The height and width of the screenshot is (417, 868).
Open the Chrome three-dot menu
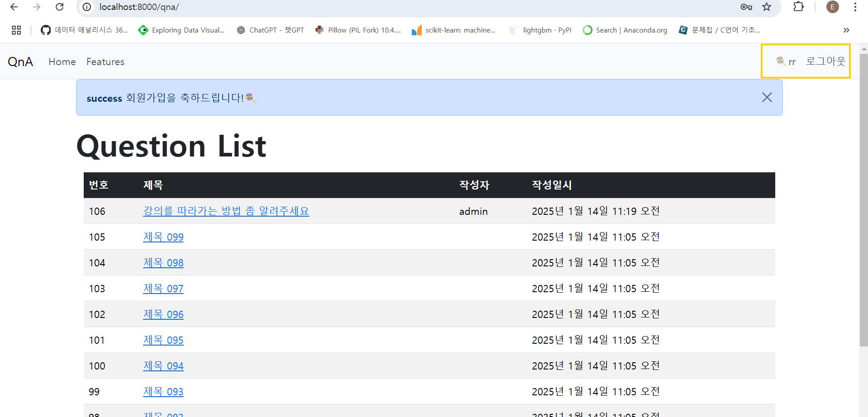pos(855,7)
